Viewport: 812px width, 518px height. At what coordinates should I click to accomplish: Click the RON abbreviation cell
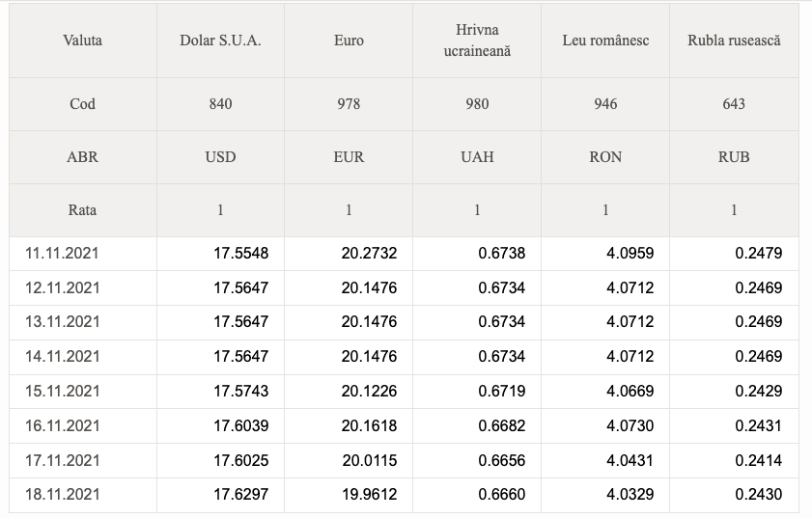pos(605,157)
